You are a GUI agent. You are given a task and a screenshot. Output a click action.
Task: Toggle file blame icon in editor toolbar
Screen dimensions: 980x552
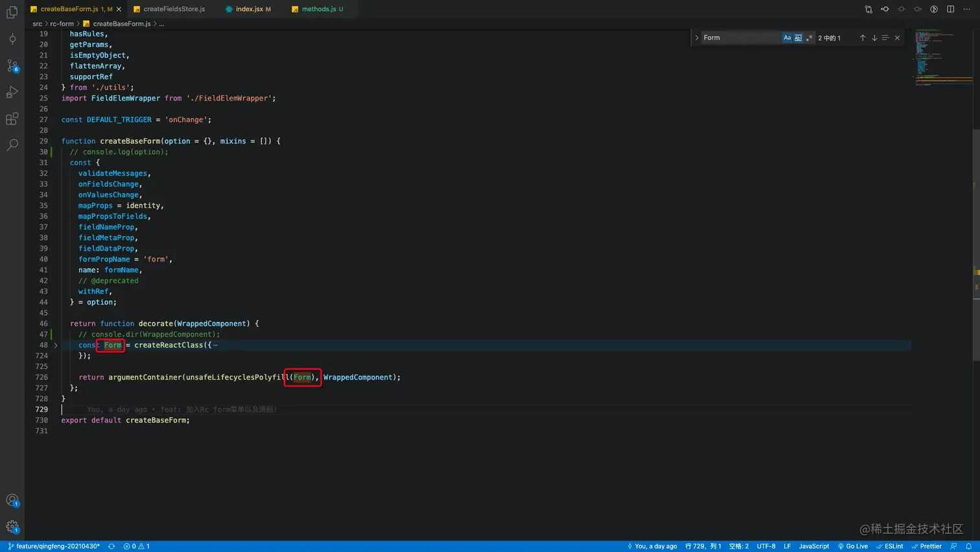tap(934, 9)
